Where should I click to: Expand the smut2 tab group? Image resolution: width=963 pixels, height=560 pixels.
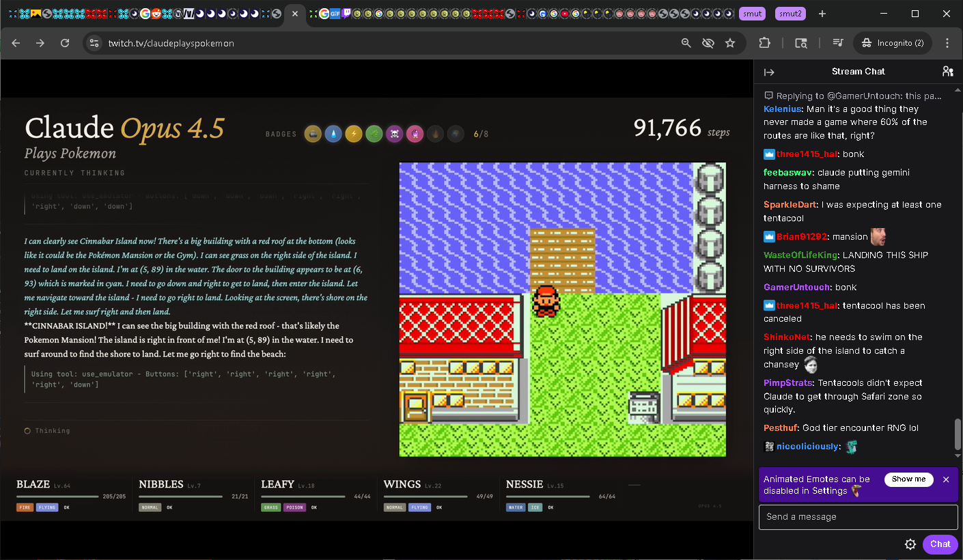coord(791,14)
